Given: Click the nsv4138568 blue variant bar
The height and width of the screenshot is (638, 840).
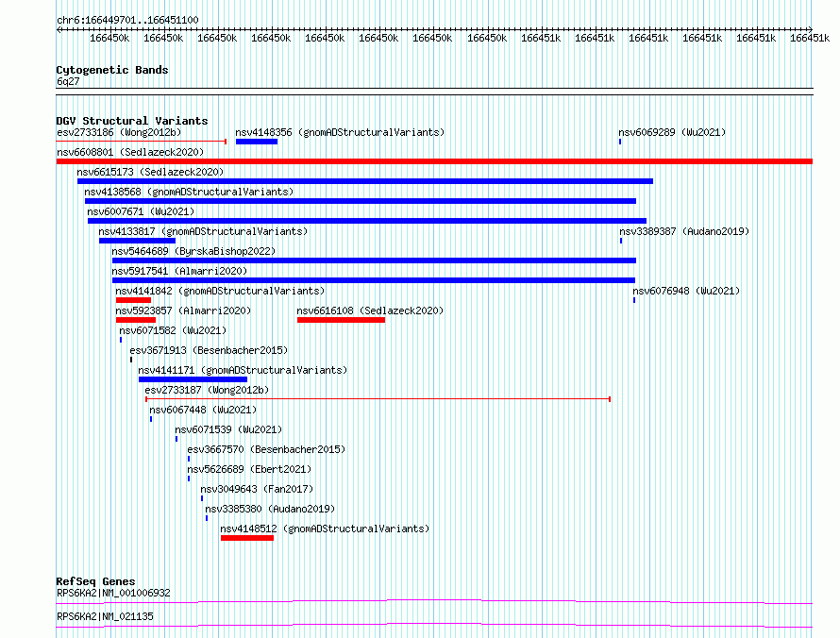Looking at the screenshot, I should tap(361, 201).
